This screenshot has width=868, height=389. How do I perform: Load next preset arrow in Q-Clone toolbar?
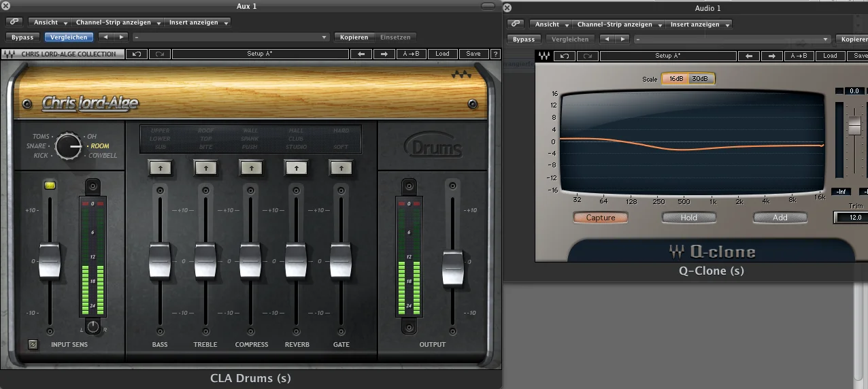[773, 56]
